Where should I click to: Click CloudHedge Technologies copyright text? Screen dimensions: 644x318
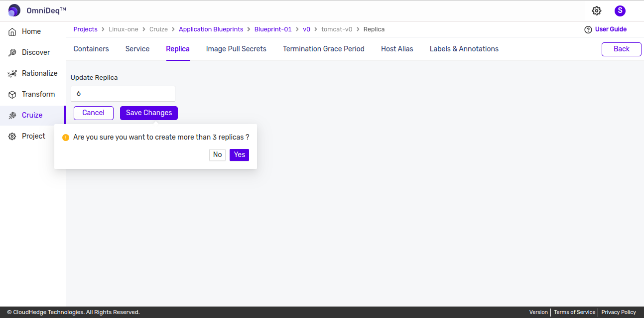pos(73,312)
